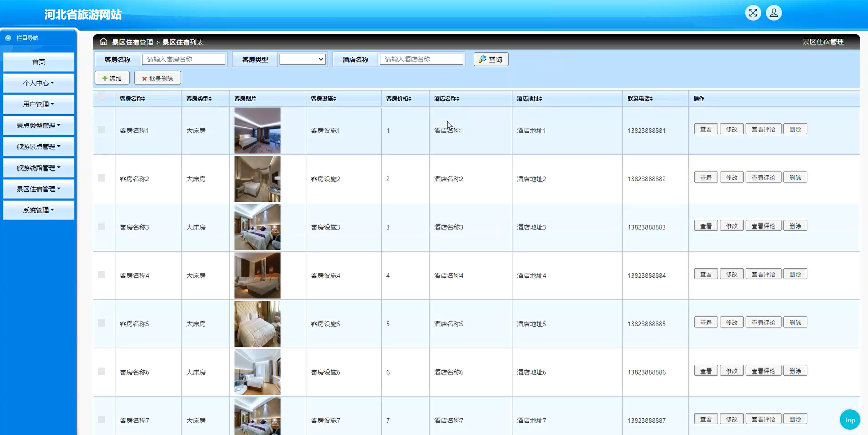Click 查看评论 button for 客房名称6
This screenshot has height=435, width=868.
[x=763, y=371]
